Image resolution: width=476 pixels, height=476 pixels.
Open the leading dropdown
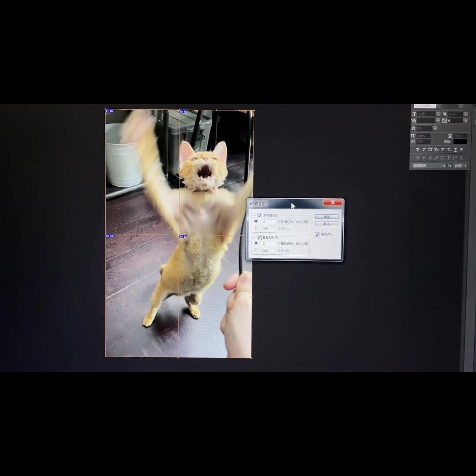point(466,114)
